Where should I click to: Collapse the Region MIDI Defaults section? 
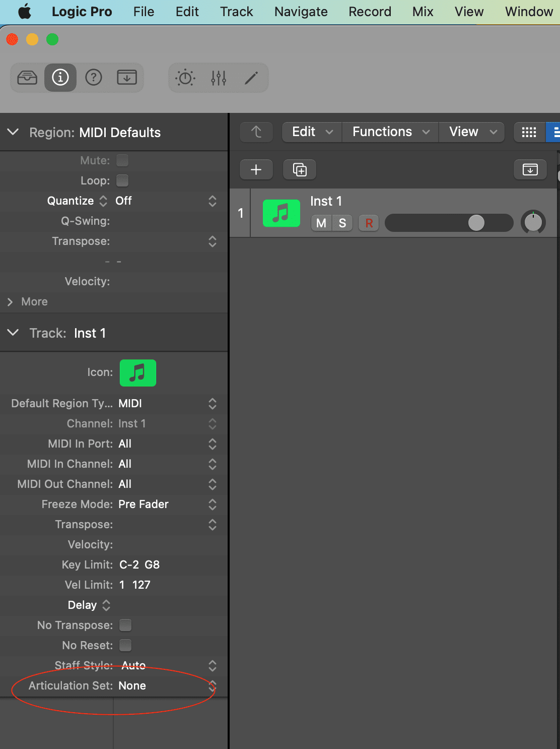(x=13, y=132)
